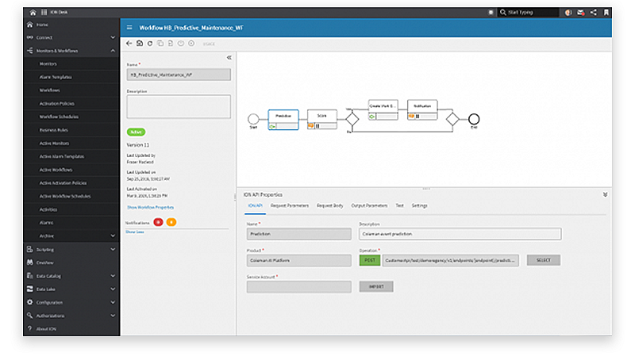Open the Show Workflow Properties link

click(150, 208)
